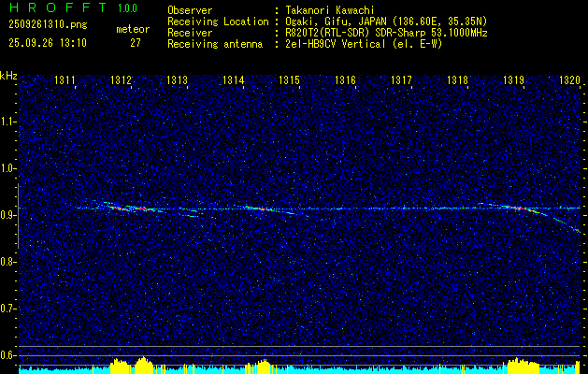Click the date stamp 25.09.26 13:10
Screen dimensions: 588x374
48,43
